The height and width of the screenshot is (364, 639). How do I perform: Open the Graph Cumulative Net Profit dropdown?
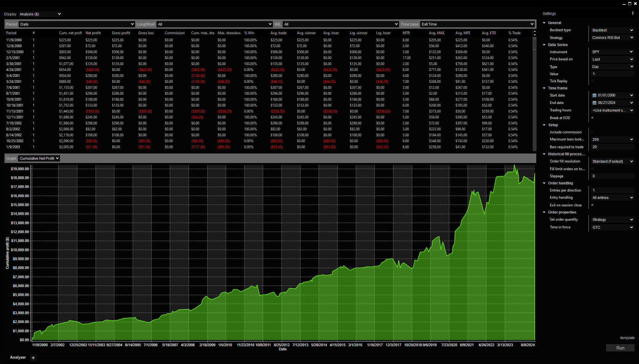[39, 158]
